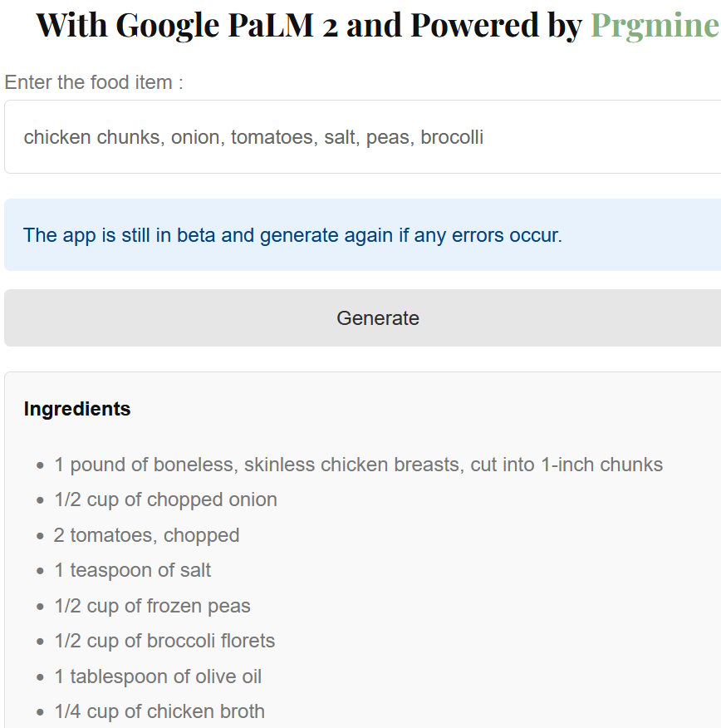Click the beta notice info banner
721x728 pixels.
click(362, 235)
